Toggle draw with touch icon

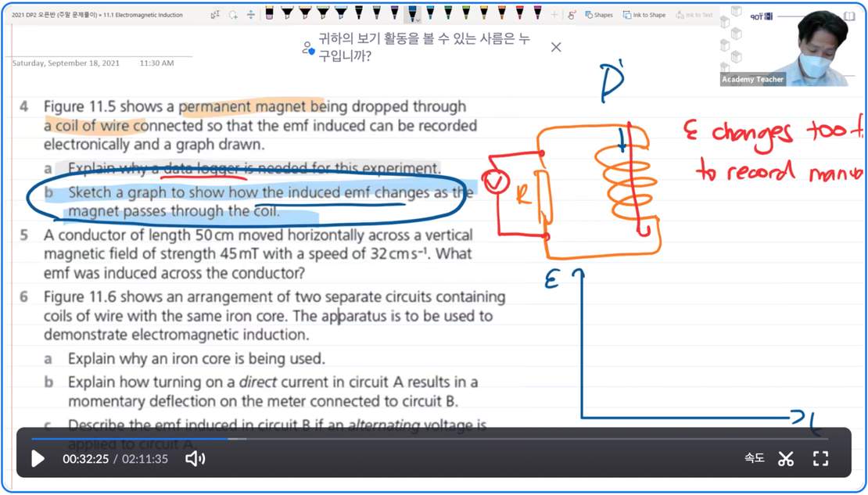pos(572,15)
